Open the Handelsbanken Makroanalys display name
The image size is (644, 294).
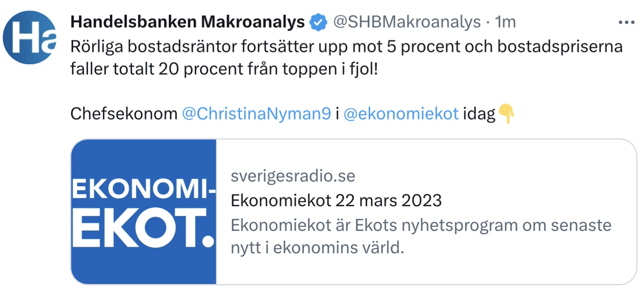pos(188,22)
